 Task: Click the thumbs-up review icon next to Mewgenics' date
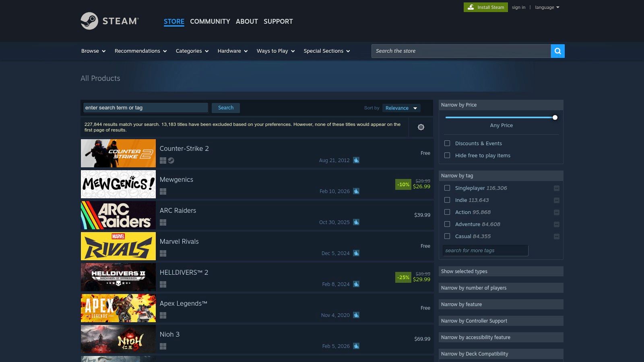click(356, 191)
